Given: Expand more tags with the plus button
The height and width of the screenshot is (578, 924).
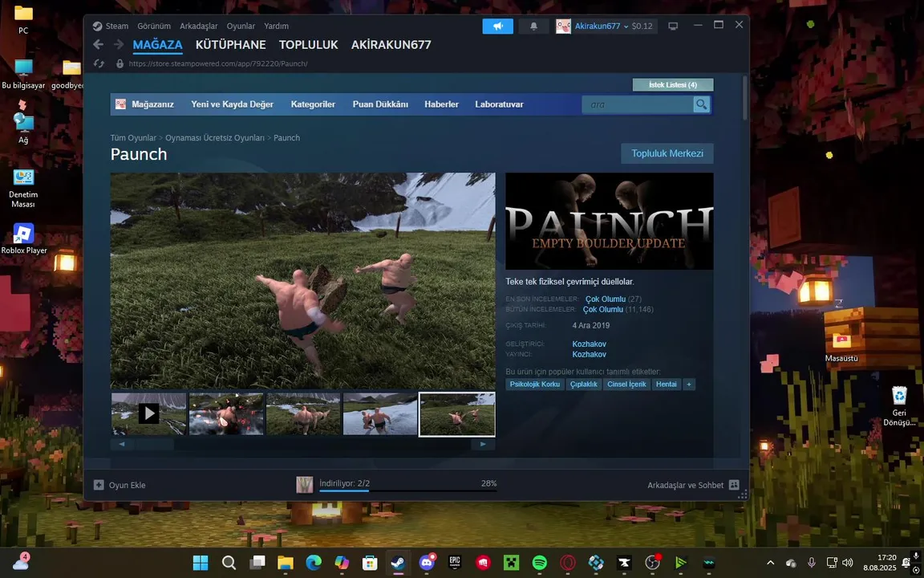Looking at the screenshot, I should pyautogui.click(x=689, y=384).
